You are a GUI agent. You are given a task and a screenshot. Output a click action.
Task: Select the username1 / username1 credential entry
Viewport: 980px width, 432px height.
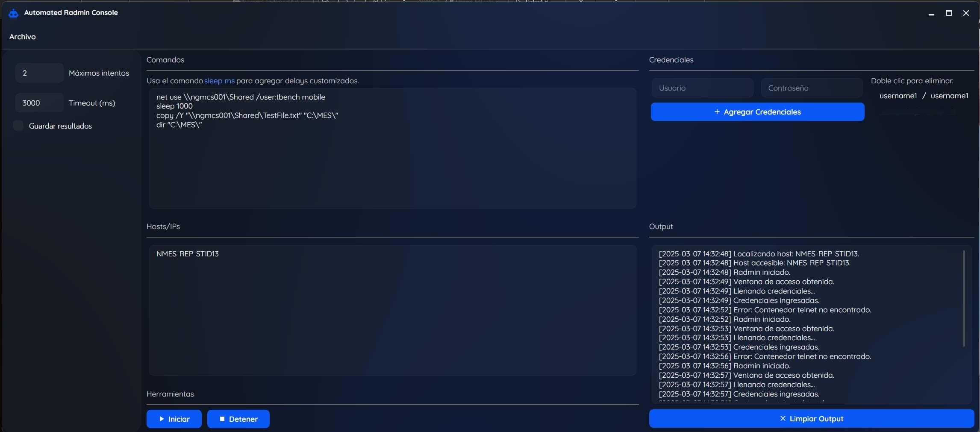pyautogui.click(x=923, y=96)
